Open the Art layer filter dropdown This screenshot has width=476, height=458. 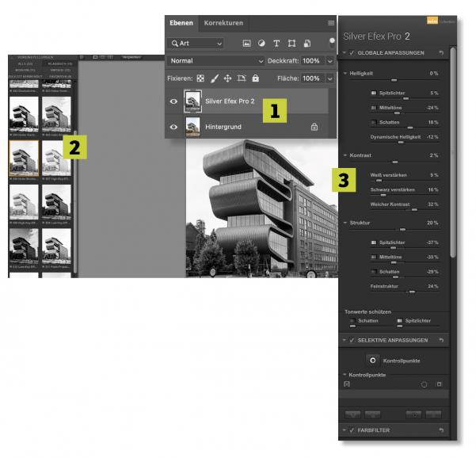(195, 44)
